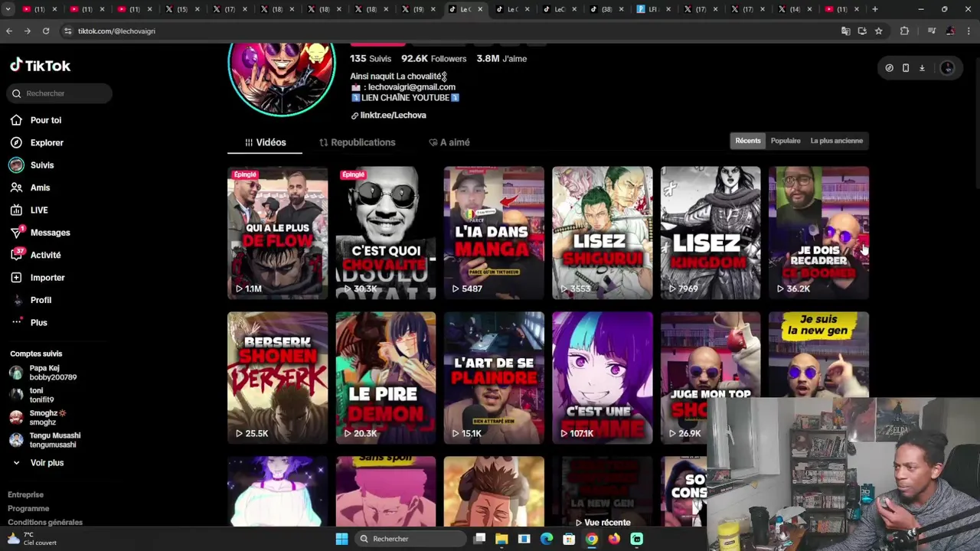
Task: Click the TikTok download desktop app icon
Action: click(x=922, y=68)
